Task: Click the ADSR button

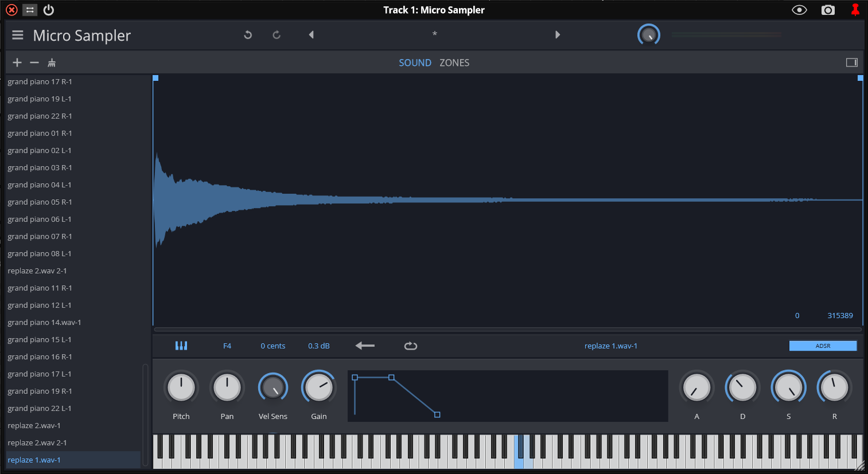Action: point(823,346)
